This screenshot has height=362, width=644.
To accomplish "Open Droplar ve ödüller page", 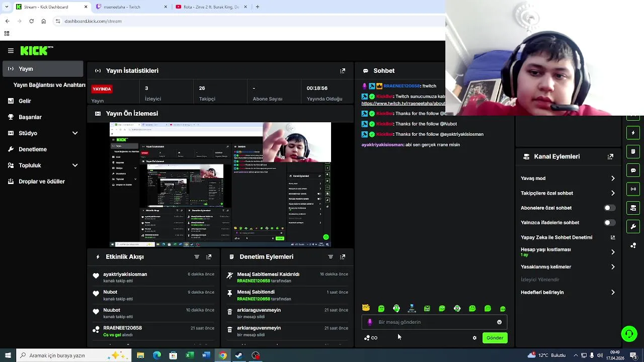I will point(43,182).
